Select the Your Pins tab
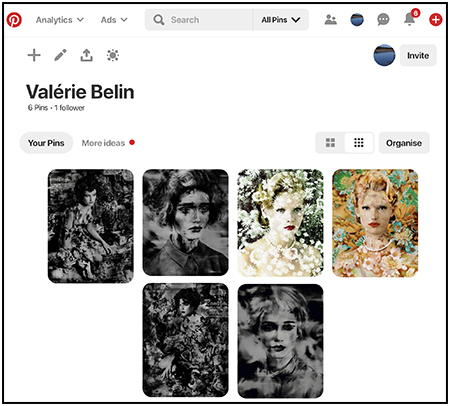The width and height of the screenshot is (450, 406). [x=46, y=143]
